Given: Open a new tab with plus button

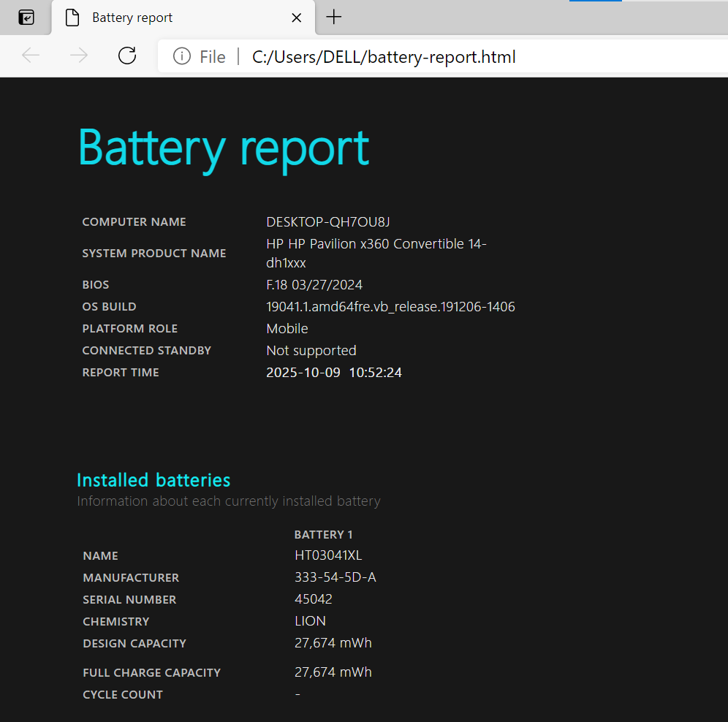Looking at the screenshot, I should click(334, 18).
